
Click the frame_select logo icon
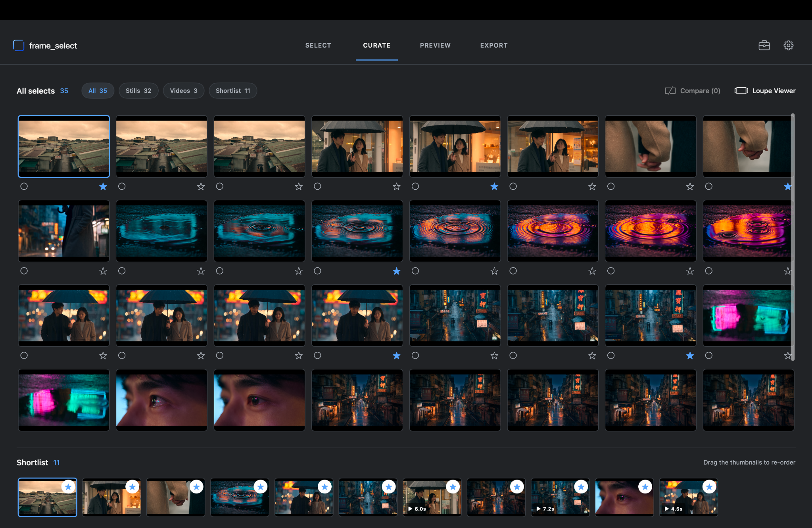click(19, 46)
